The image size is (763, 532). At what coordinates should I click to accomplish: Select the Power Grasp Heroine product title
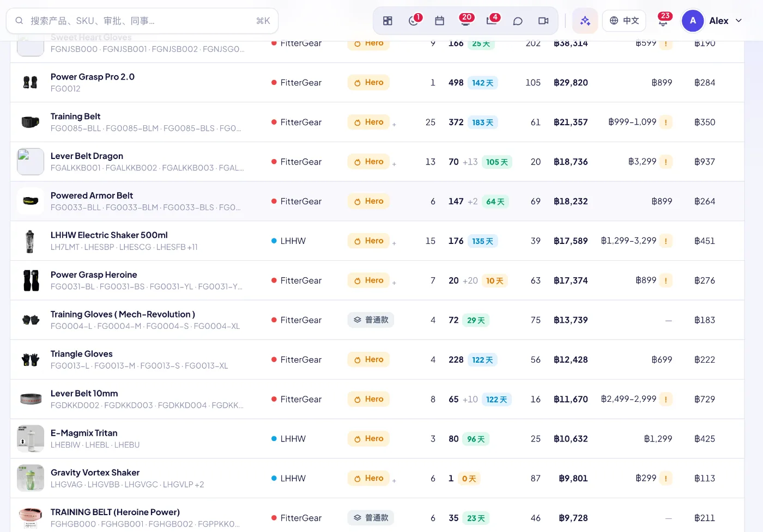(x=94, y=275)
